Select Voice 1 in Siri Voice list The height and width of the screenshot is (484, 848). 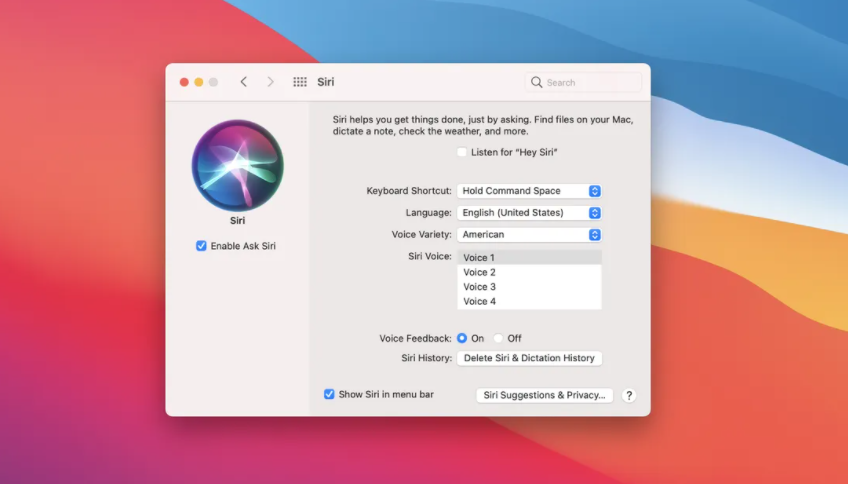pos(529,257)
